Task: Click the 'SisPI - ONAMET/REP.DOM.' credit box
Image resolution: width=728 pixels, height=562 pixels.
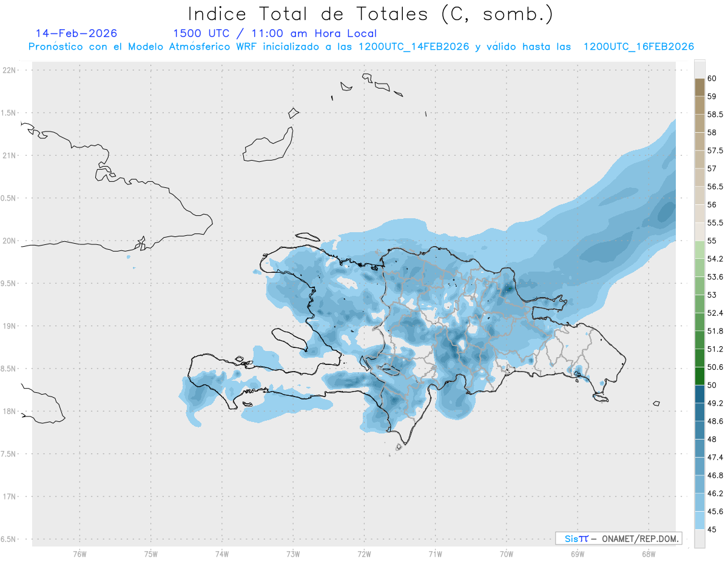Action: (618, 538)
